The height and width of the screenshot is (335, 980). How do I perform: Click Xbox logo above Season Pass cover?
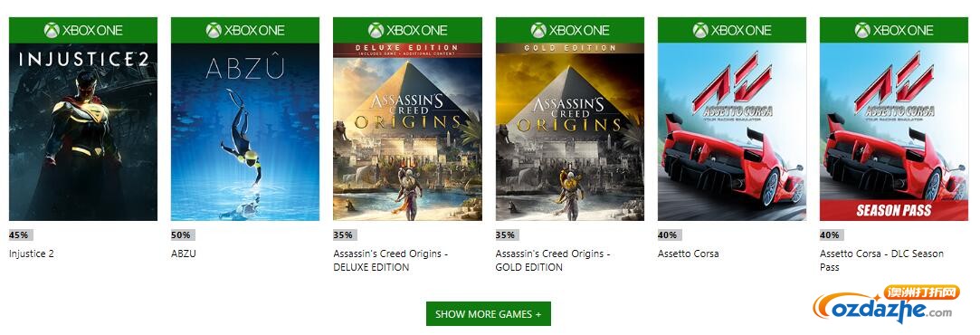862,30
